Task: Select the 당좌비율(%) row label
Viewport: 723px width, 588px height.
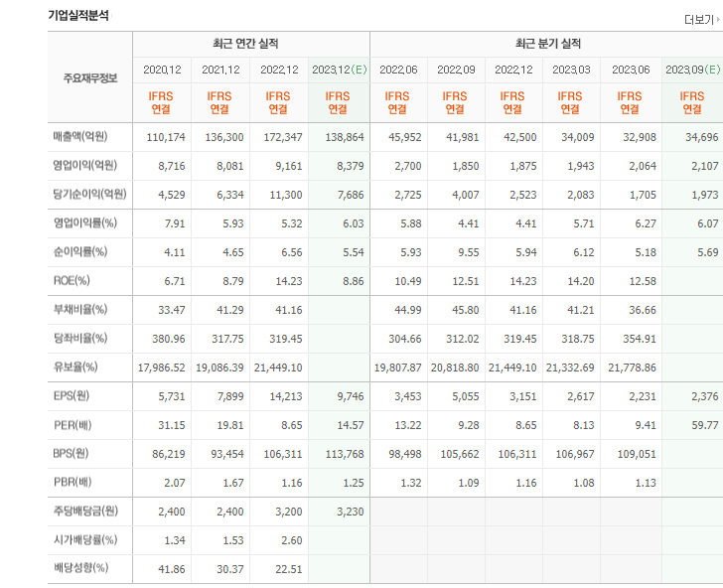Action: (x=80, y=338)
